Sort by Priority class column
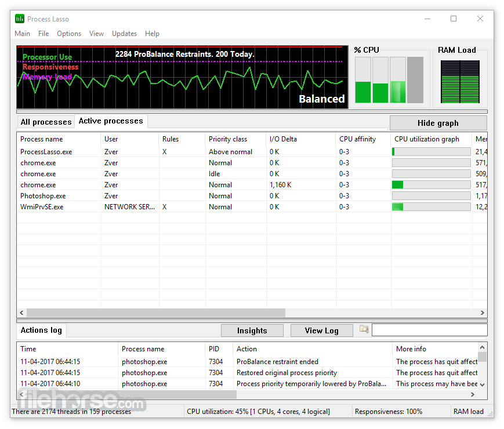This screenshot has width=504, height=429. [235, 139]
